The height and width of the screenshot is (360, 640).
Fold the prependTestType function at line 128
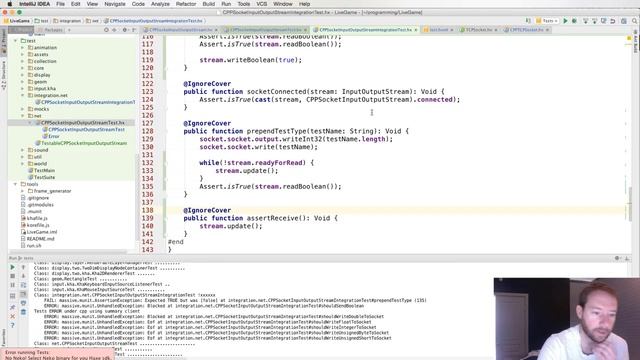coord(165,131)
